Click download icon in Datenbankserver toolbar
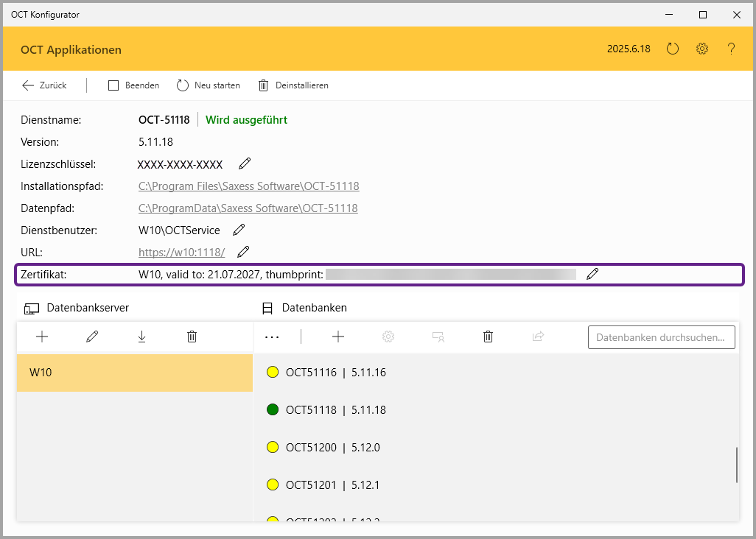This screenshot has width=756, height=539. [141, 337]
